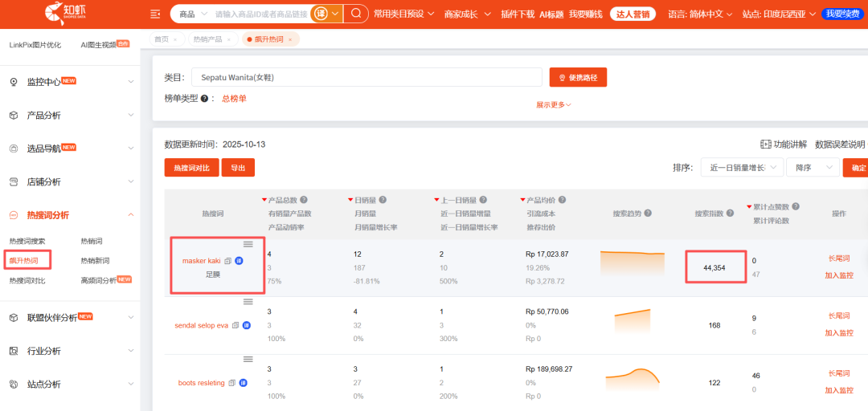868x411 pixels.
Task: Click the boots resleting search trend chart
Action: tap(633, 378)
